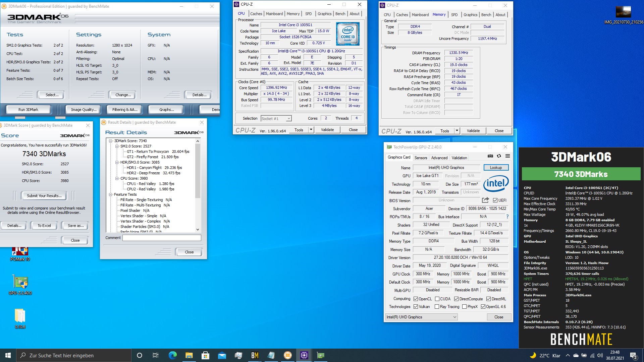
Task: Open SPD tab in CPU-Z memory window
Action: pyautogui.click(x=454, y=15)
